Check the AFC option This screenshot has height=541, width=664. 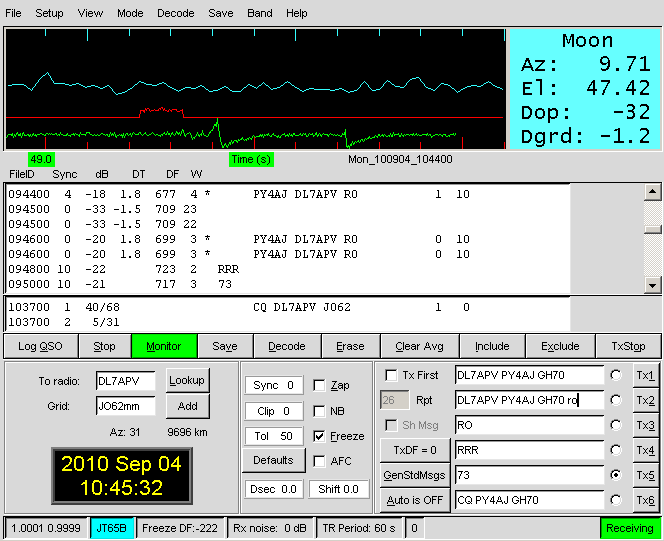pyautogui.click(x=320, y=461)
